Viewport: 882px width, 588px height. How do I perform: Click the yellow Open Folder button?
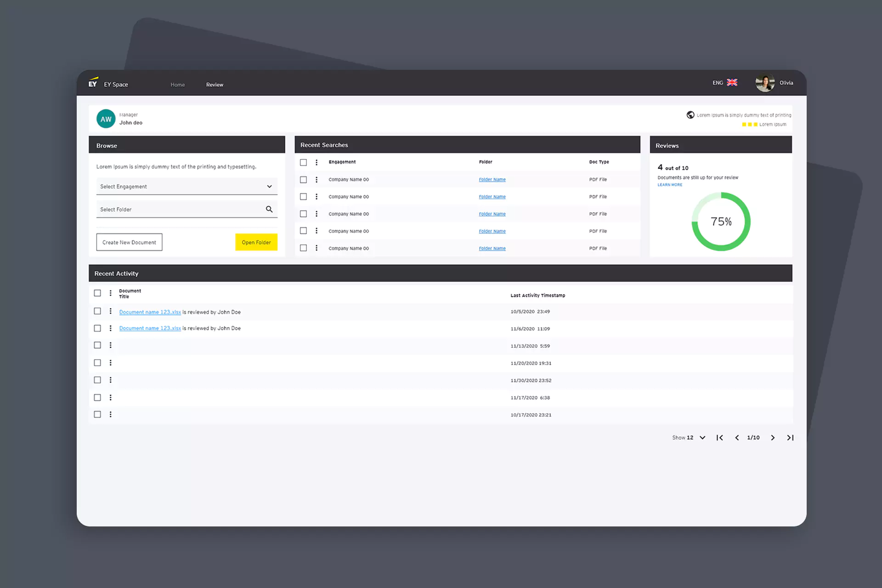[256, 242]
